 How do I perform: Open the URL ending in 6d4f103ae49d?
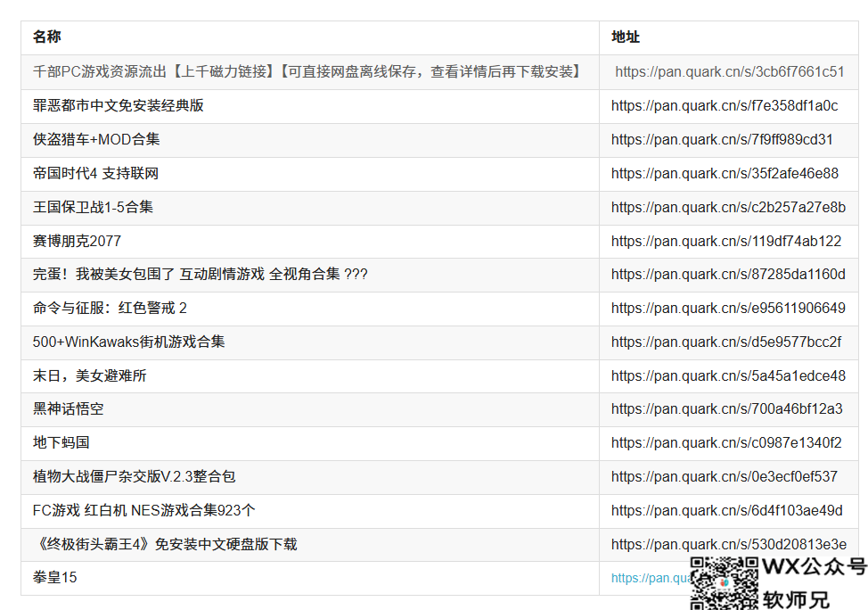[x=727, y=511]
